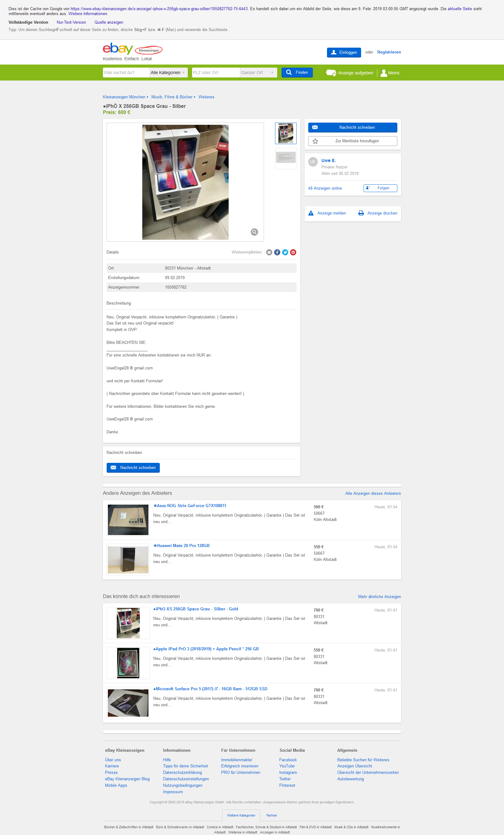The height and width of the screenshot is (835, 504).
Task: Switch to Nur-Text-Version of cache
Action: coord(71,22)
